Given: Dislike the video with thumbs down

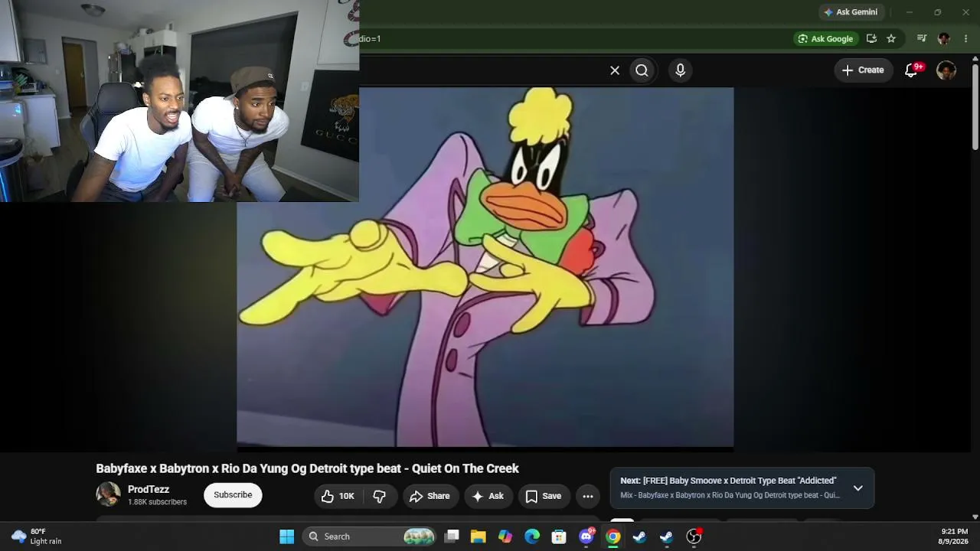Looking at the screenshot, I should click(379, 496).
